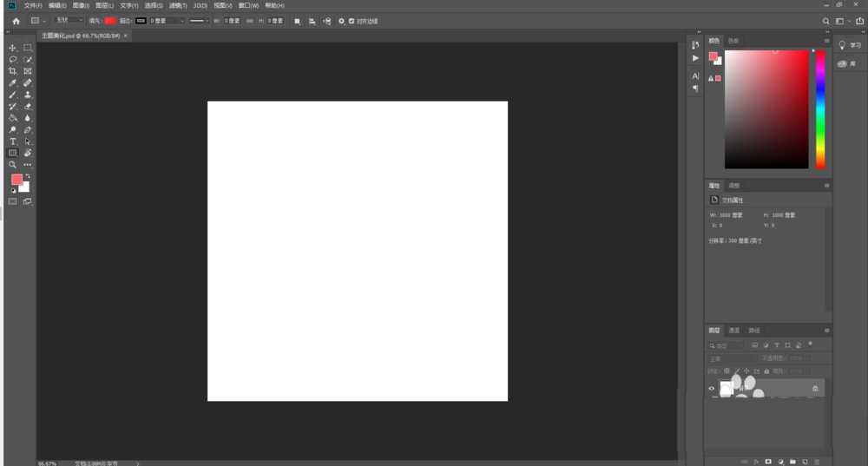Viewport: 868px width, 466px height.
Task: Toggle the 对齐边缘 checkbox
Action: click(x=352, y=21)
